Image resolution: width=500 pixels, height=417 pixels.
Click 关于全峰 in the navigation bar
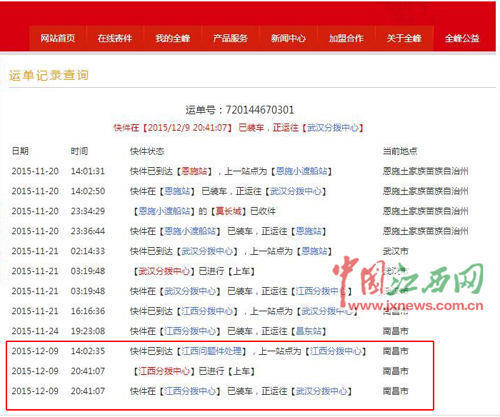404,38
